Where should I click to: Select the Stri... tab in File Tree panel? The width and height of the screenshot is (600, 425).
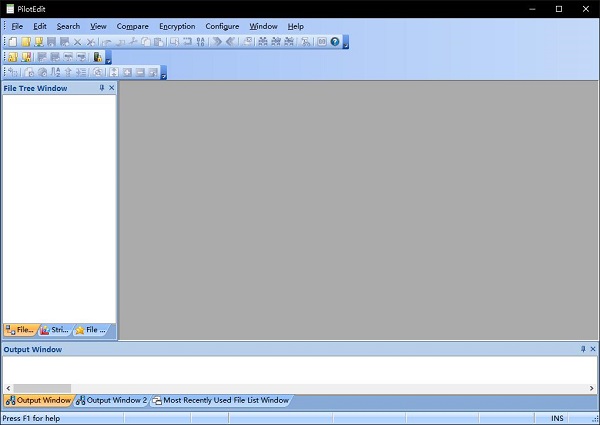click(x=54, y=330)
